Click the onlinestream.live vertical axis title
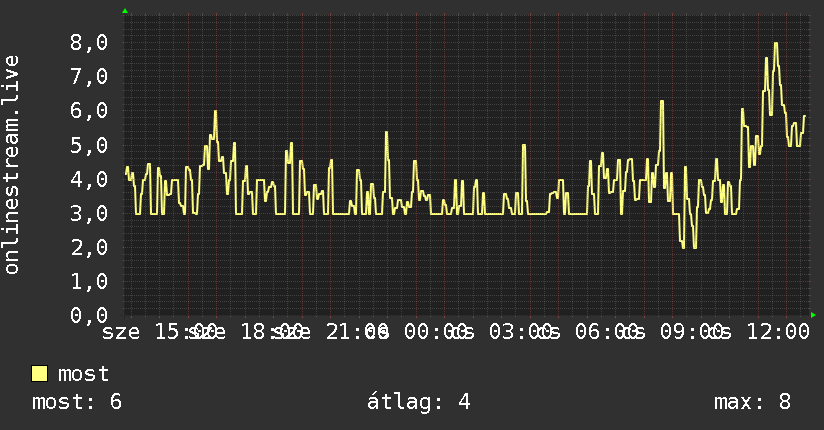Image resolution: width=824 pixels, height=430 pixels. tap(11, 165)
